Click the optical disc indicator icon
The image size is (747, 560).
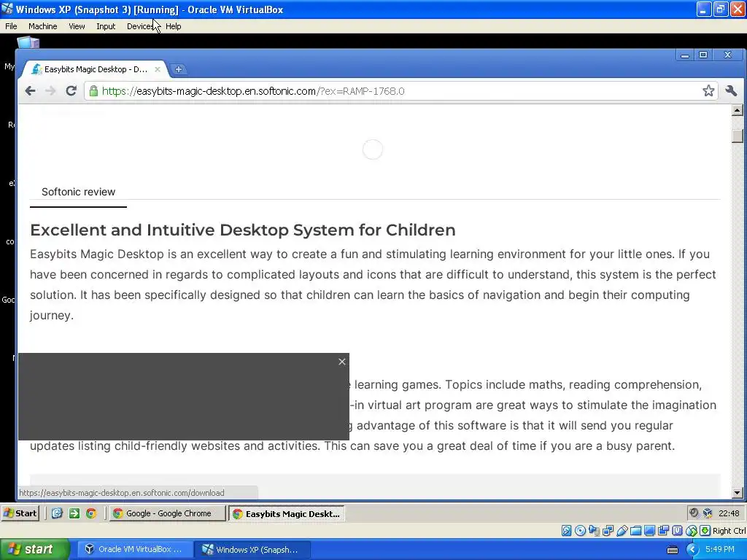pos(580,531)
